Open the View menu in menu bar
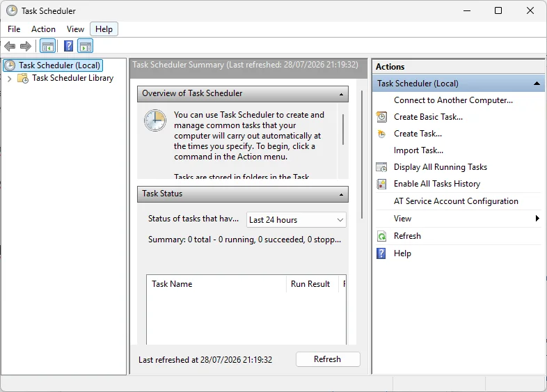Image resolution: width=547 pixels, height=392 pixels. pos(75,29)
